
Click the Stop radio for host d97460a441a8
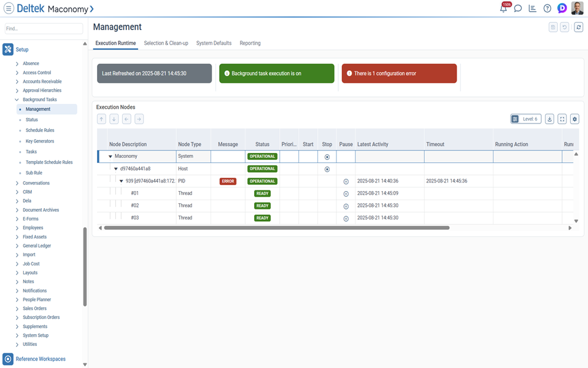pos(327,168)
